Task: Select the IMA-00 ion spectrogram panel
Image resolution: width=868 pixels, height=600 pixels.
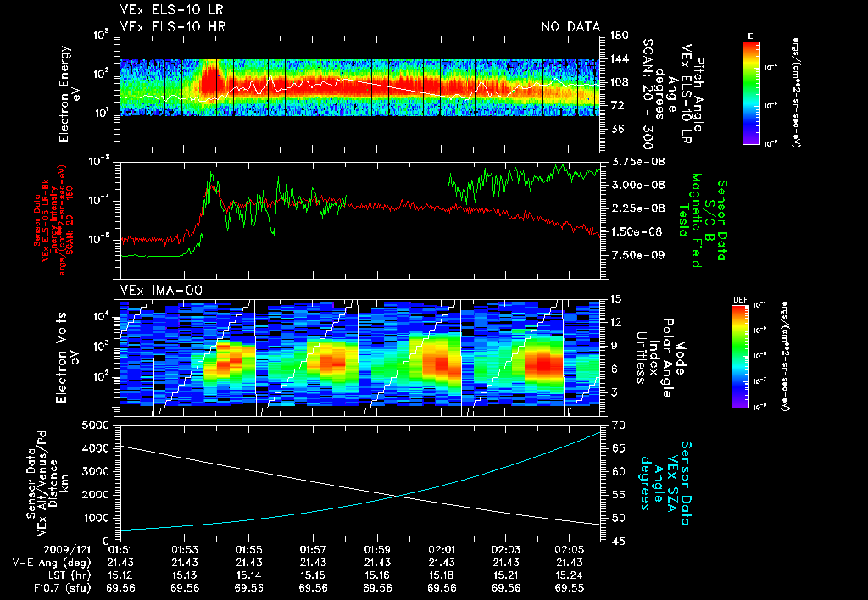Action: [x=359, y=358]
